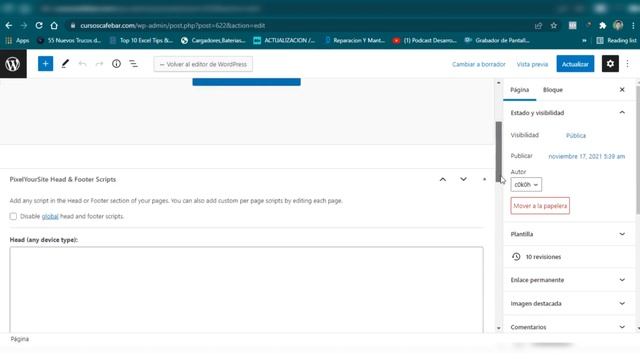Screen dimensions: 640x360
Task: Open the Apps bookmarks shortcut
Action: pos(17,40)
